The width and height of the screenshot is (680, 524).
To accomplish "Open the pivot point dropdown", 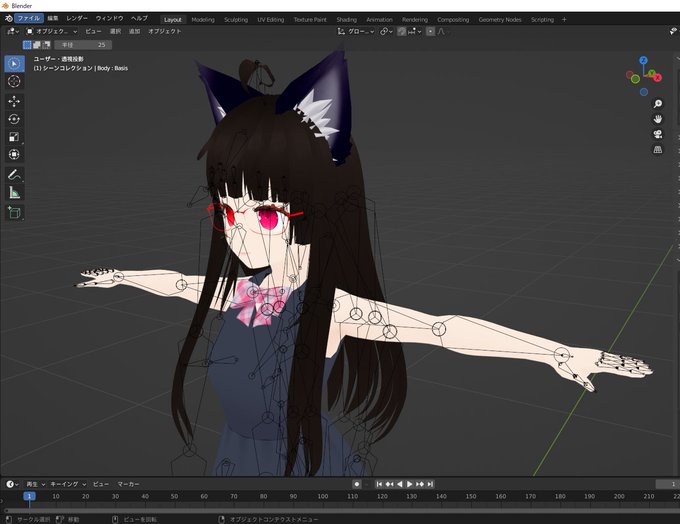I will 386,31.
